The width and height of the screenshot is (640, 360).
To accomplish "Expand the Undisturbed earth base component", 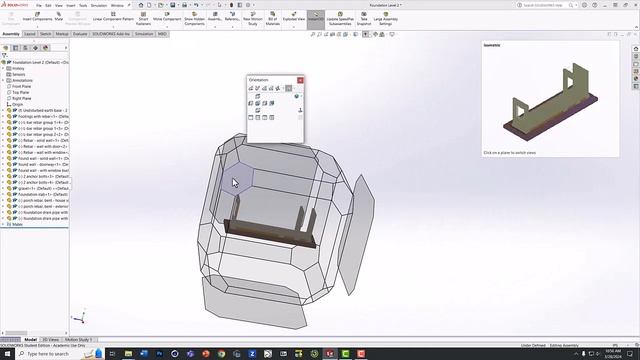I will pyautogui.click(x=3, y=111).
